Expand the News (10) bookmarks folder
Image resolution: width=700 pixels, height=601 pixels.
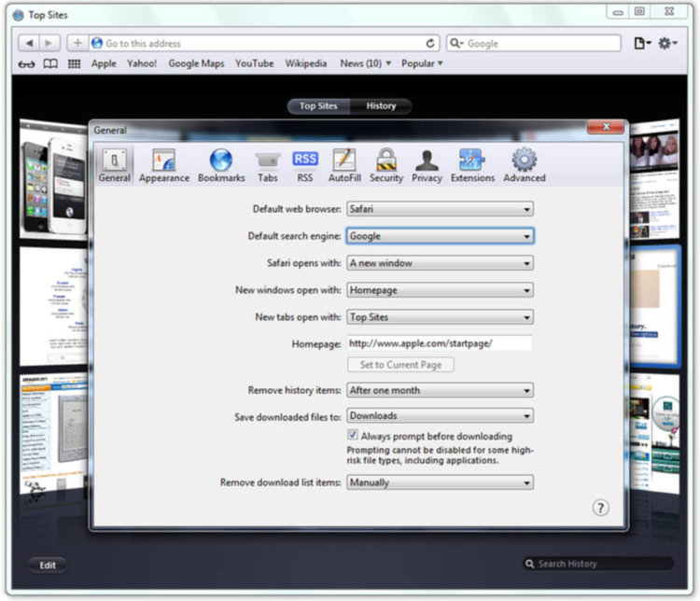coord(366,63)
